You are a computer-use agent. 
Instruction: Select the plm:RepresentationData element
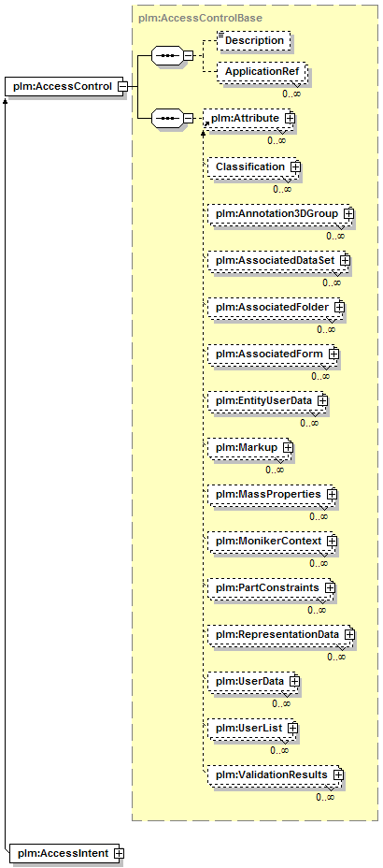(x=281, y=634)
